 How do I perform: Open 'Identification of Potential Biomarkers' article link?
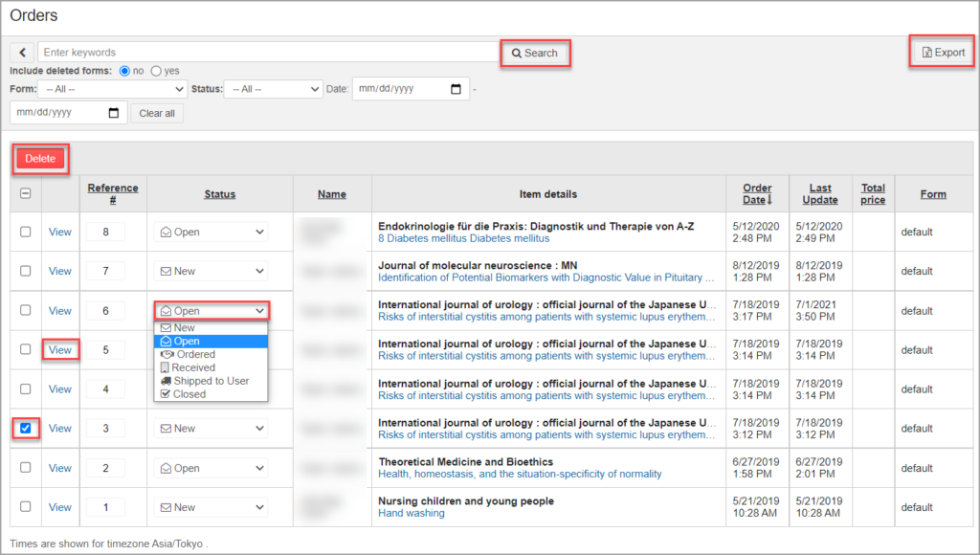(x=546, y=277)
